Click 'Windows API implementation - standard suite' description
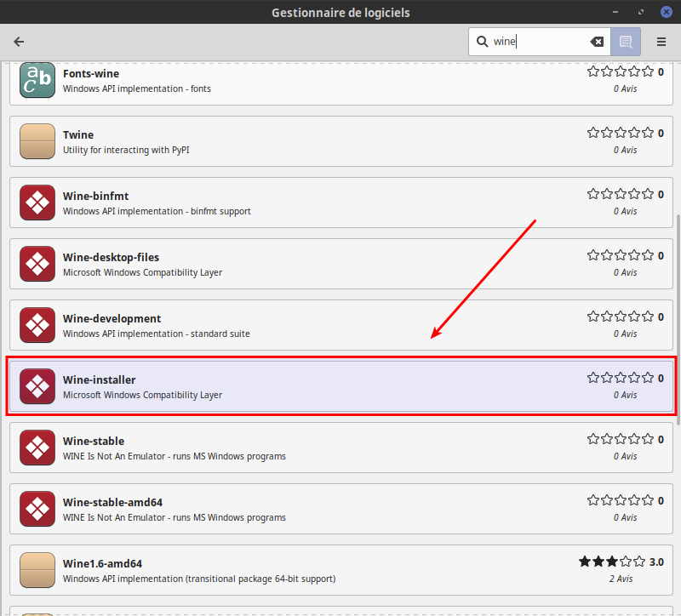681x616 pixels. pyautogui.click(x=157, y=334)
